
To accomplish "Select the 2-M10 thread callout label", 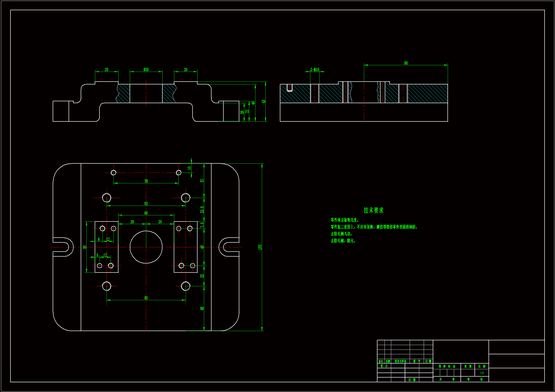I will (315, 69).
